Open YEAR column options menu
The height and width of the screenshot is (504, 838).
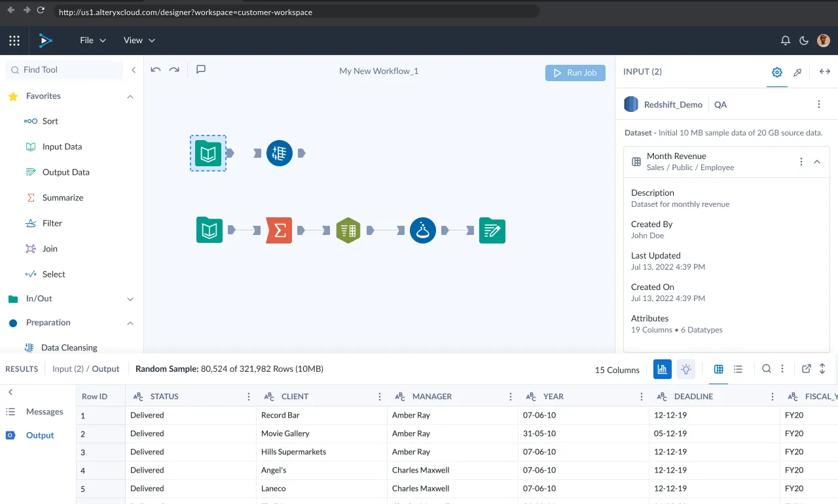[642, 397]
